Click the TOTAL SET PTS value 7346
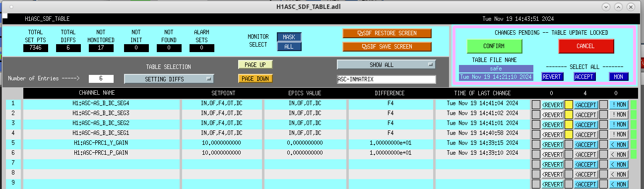This screenshot has width=644, height=189. pyautogui.click(x=35, y=48)
